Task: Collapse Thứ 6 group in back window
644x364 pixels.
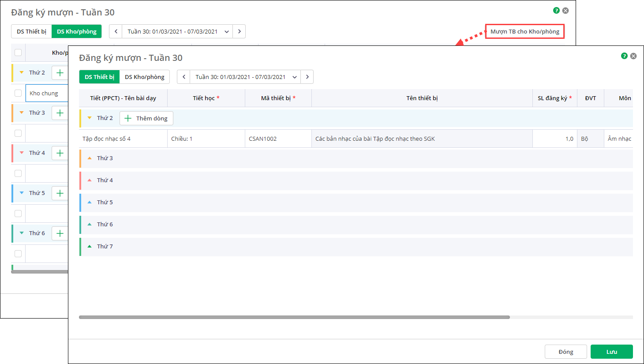Action: [22, 233]
